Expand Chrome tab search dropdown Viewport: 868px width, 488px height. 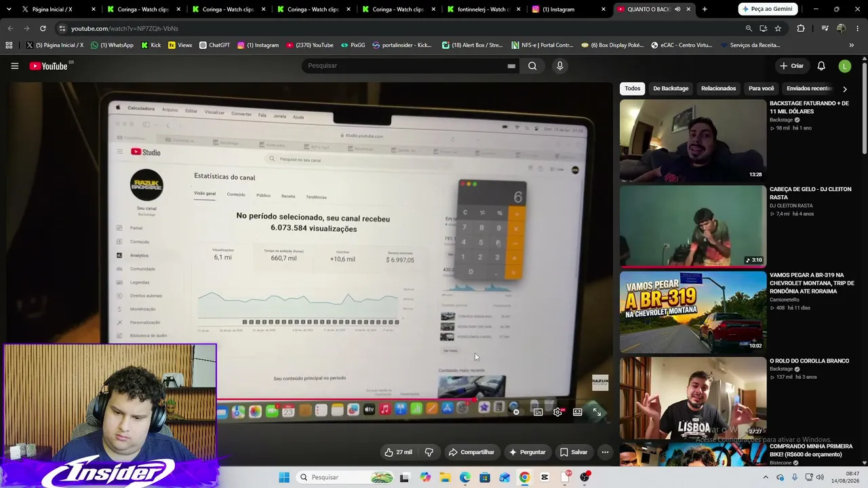pyautogui.click(x=10, y=9)
